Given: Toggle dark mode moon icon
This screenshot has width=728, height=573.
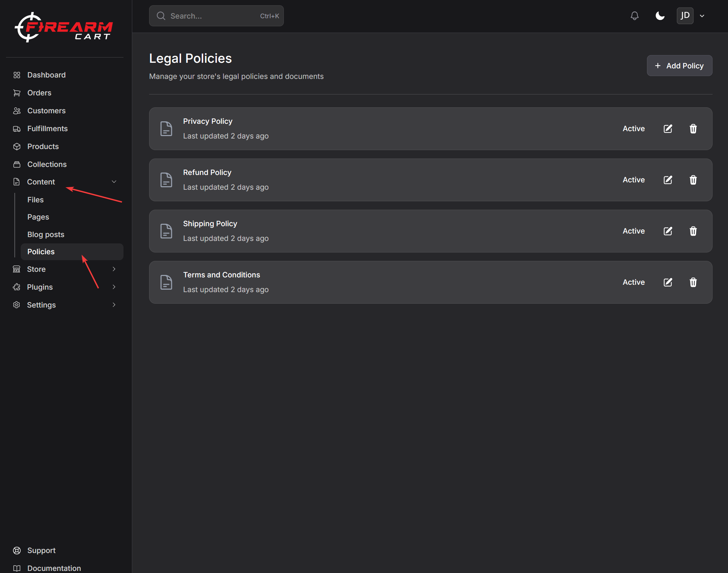Looking at the screenshot, I should (x=660, y=16).
